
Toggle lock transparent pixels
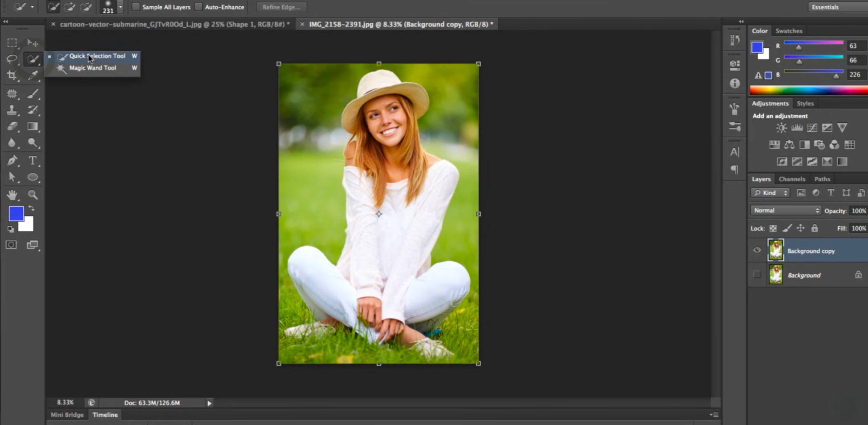pos(773,229)
